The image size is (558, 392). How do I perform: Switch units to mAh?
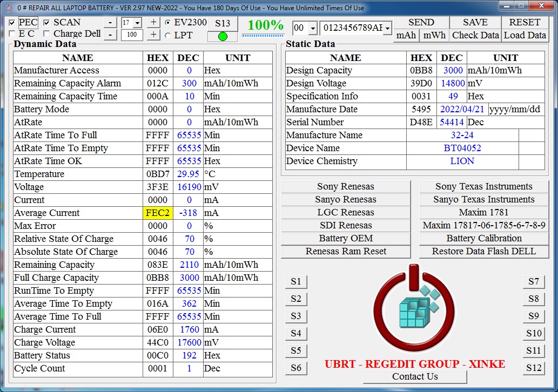pos(406,35)
